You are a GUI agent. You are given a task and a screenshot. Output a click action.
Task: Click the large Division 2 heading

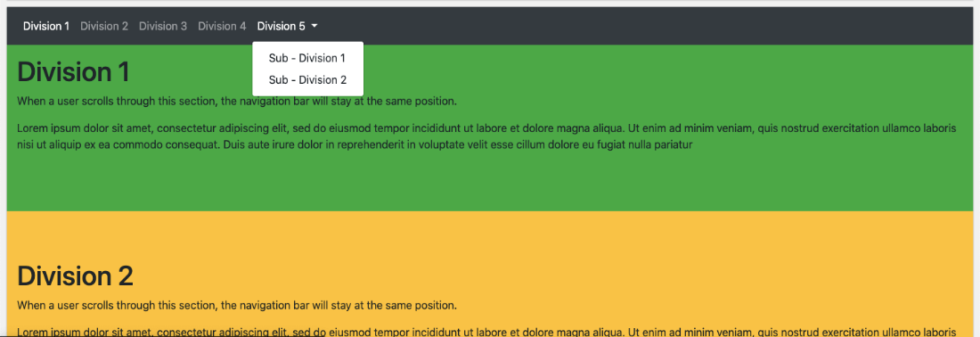pos(76,276)
